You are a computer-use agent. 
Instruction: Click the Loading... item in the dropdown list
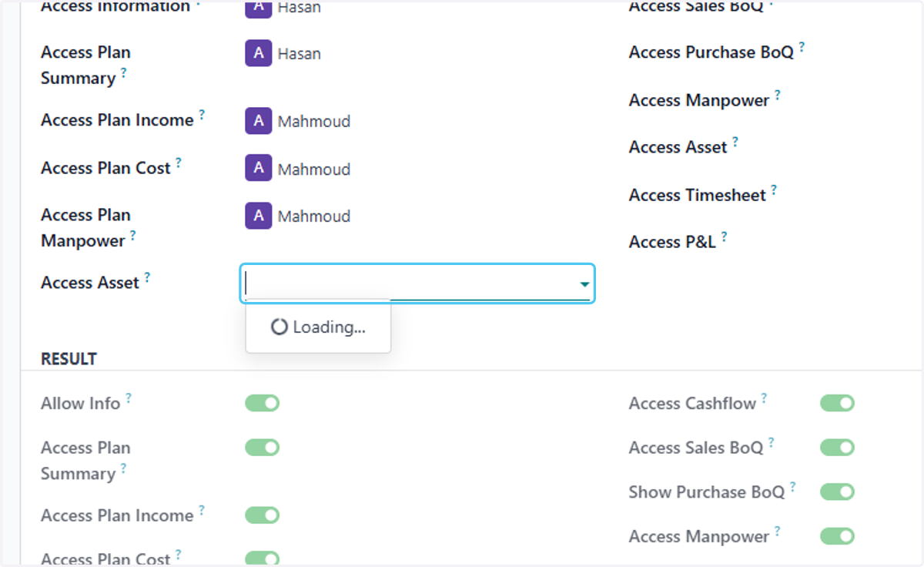click(x=318, y=327)
